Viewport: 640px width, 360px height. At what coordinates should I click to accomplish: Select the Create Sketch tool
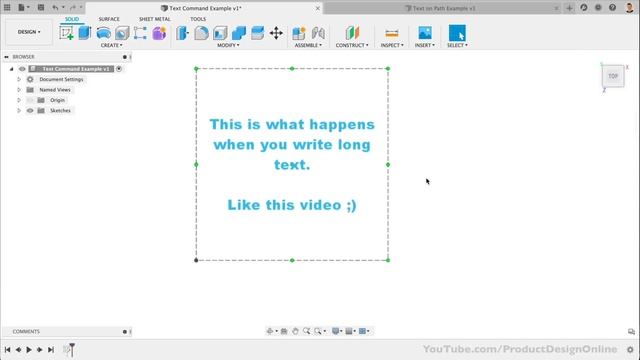pos(66,33)
